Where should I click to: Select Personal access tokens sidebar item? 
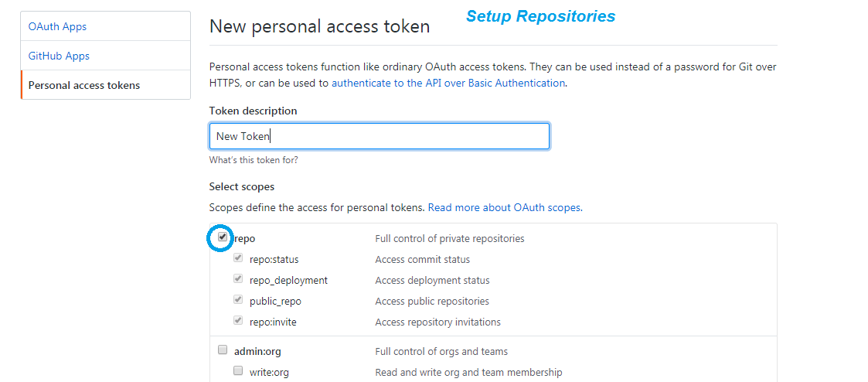point(84,85)
